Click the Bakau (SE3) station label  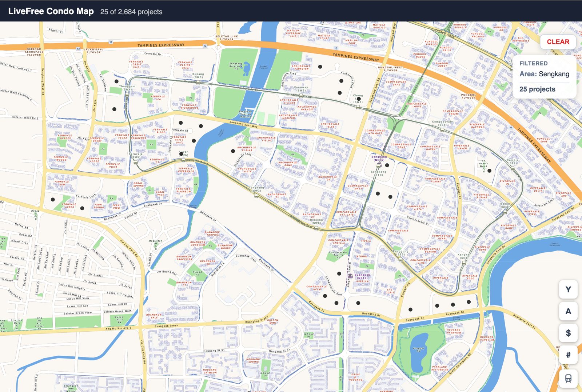pos(505,205)
